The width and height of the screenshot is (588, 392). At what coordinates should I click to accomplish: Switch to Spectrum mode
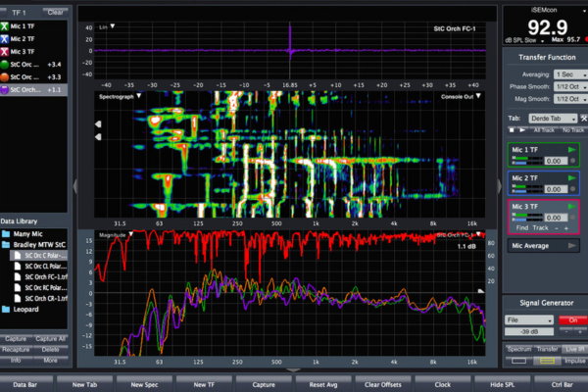[519, 349]
